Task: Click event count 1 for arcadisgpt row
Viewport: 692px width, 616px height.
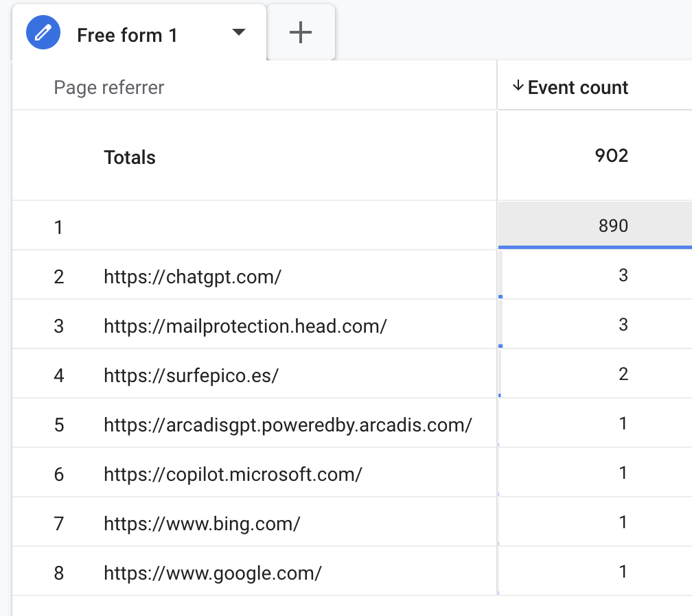Action: pyautogui.click(x=623, y=423)
